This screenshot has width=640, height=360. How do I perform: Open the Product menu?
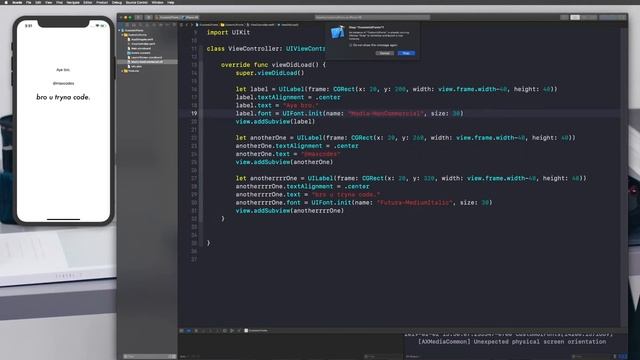pyautogui.click(x=102, y=2)
